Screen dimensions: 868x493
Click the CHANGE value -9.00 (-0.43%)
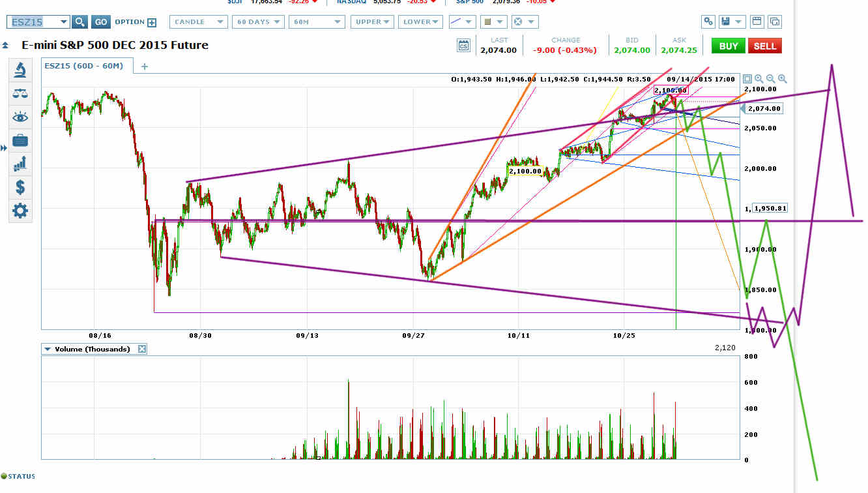coord(565,50)
